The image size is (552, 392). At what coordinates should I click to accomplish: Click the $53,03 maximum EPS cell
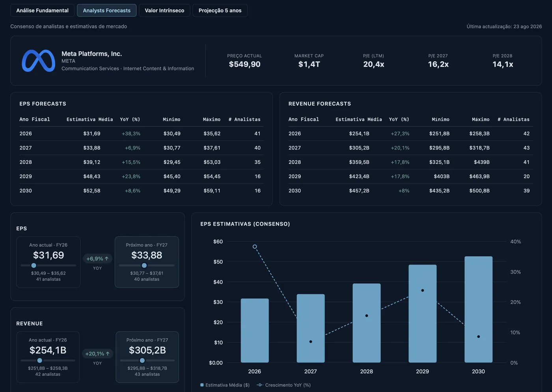[212, 162]
